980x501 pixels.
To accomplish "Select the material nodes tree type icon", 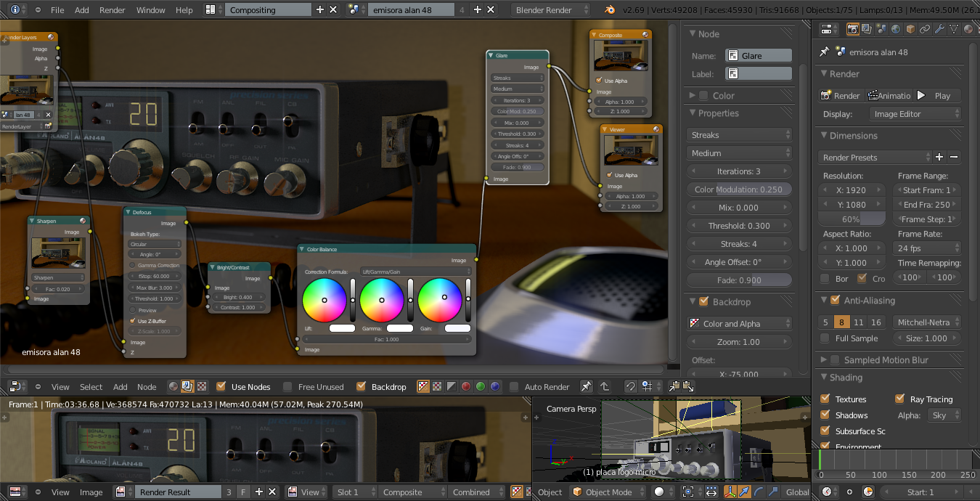I will pos(173,387).
